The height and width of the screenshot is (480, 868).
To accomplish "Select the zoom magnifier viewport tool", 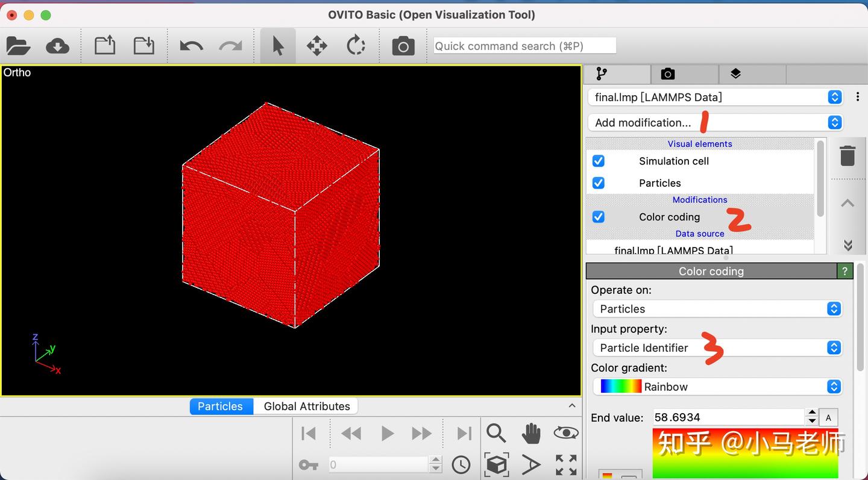I will [x=495, y=433].
